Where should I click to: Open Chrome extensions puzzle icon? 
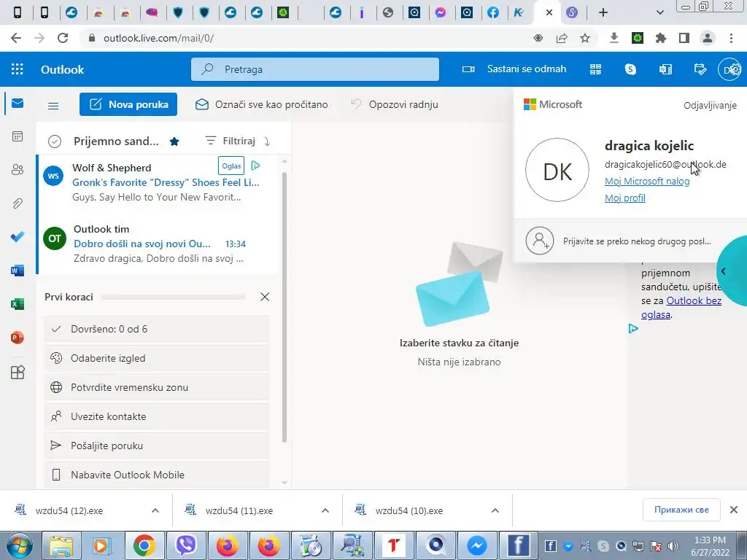(x=661, y=38)
